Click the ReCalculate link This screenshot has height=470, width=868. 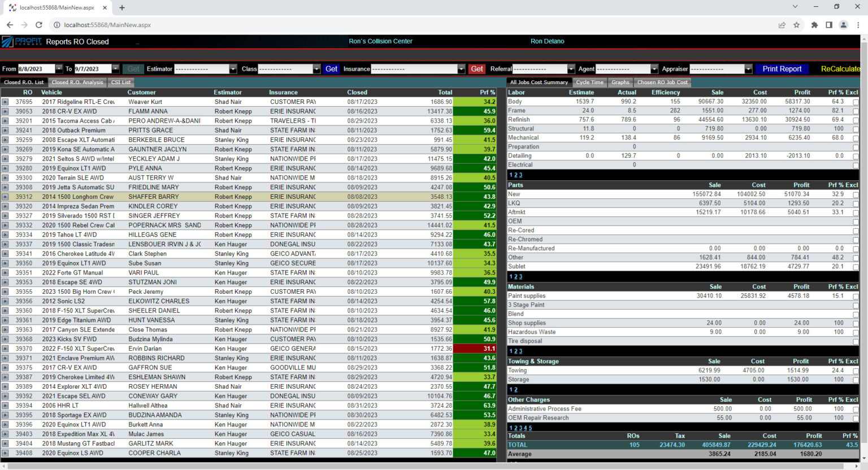[x=841, y=69]
